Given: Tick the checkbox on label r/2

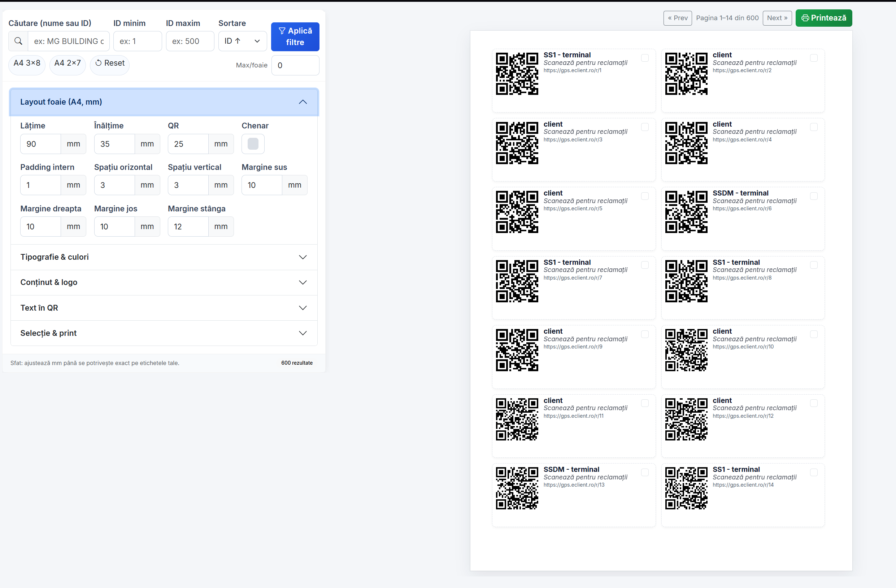Looking at the screenshot, I should click(x=814, y=58).
